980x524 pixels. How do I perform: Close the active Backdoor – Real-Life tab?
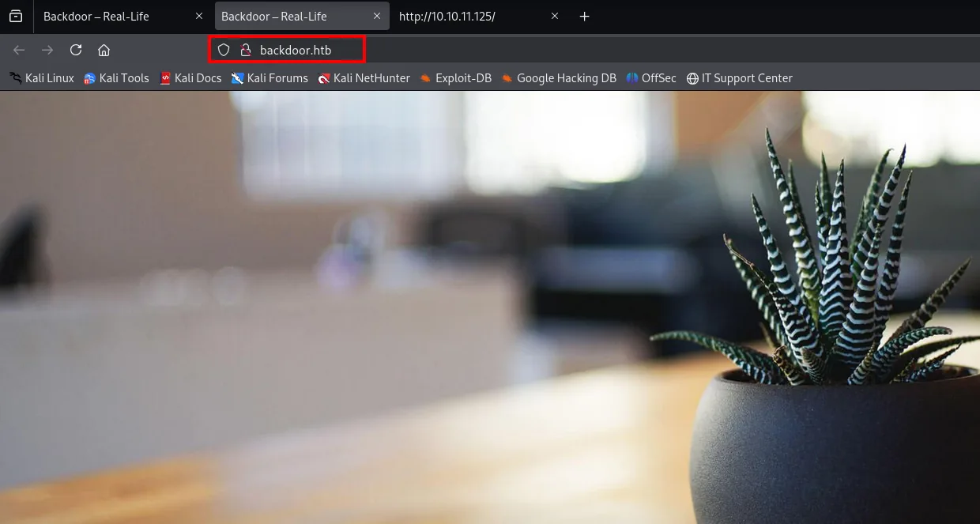click(x=377, y=16)
